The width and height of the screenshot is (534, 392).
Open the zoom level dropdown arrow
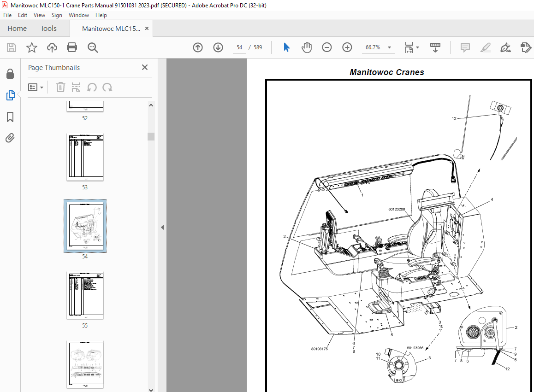point(389,47)
